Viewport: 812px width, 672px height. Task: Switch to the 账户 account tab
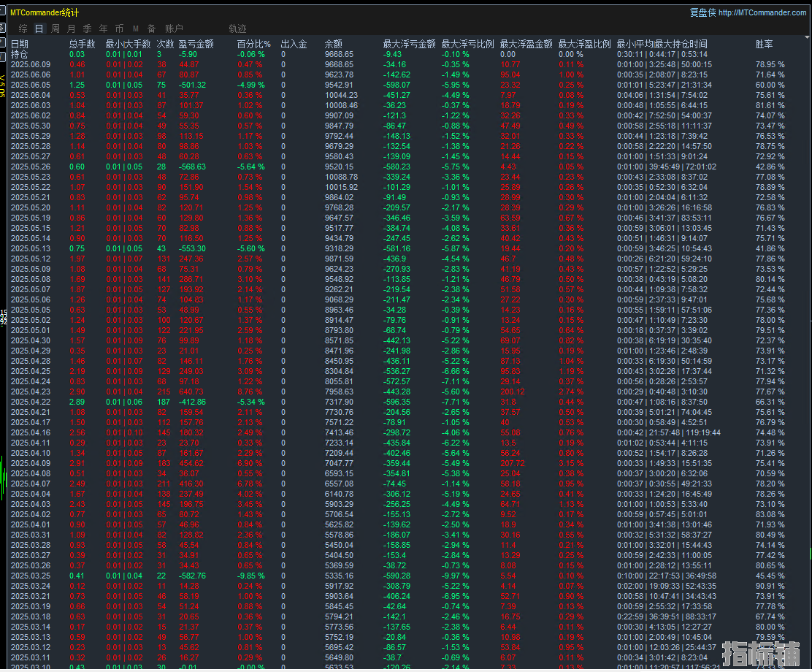pyautogui.click(x=174, y=28)
